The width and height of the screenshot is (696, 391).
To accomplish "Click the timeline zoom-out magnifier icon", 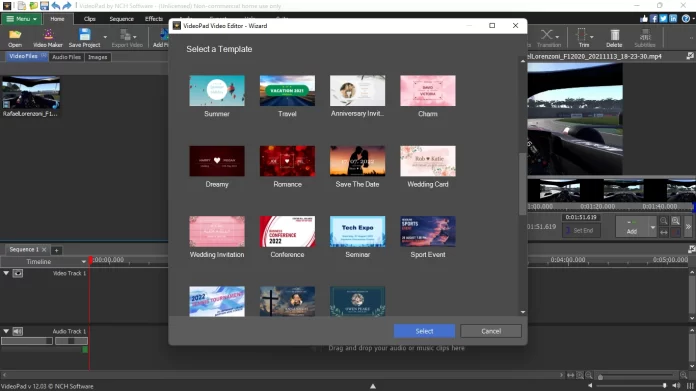I will [589, 375].
